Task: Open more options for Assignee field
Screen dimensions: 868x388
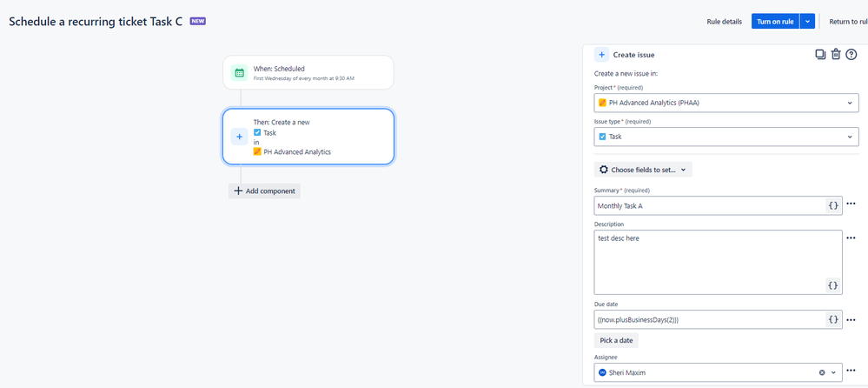Action: point(851,371)
